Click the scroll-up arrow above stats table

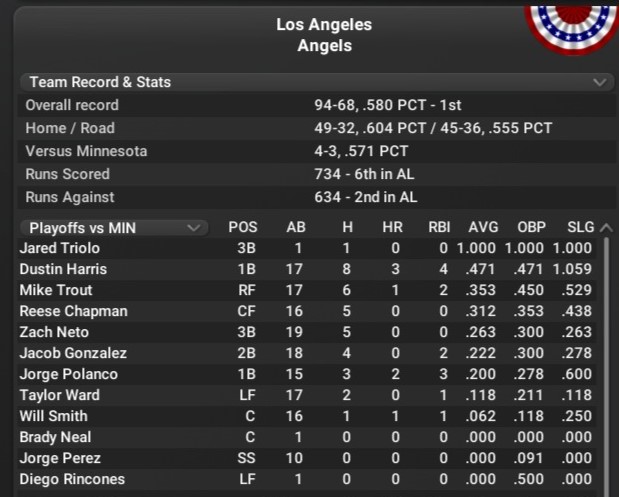(603, 227)
